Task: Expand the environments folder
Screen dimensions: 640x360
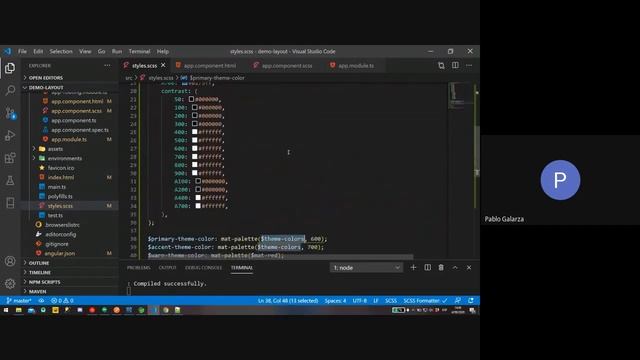Action: (64, 158)
